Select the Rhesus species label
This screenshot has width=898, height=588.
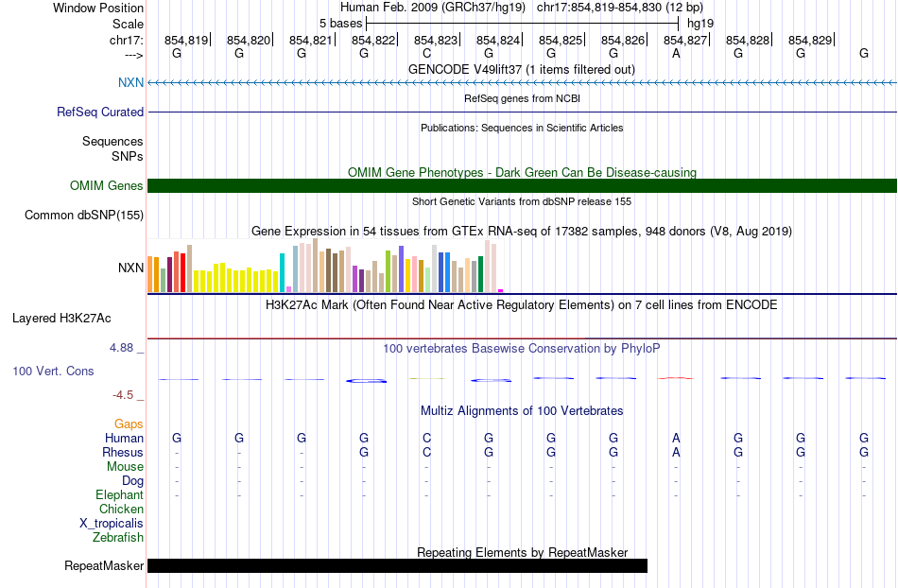(x=122, y=452)
